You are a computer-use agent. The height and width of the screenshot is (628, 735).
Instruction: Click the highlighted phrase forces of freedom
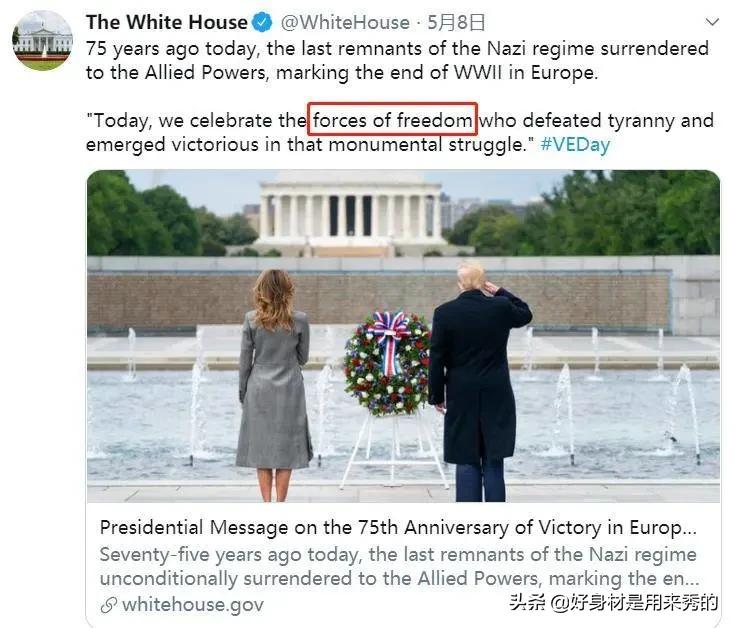point(392,120)
